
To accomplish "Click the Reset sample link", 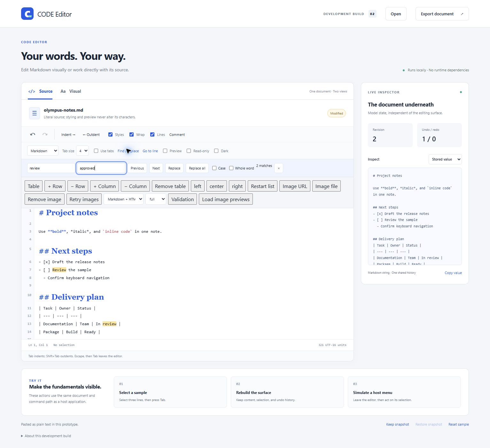I will [459, 424].
